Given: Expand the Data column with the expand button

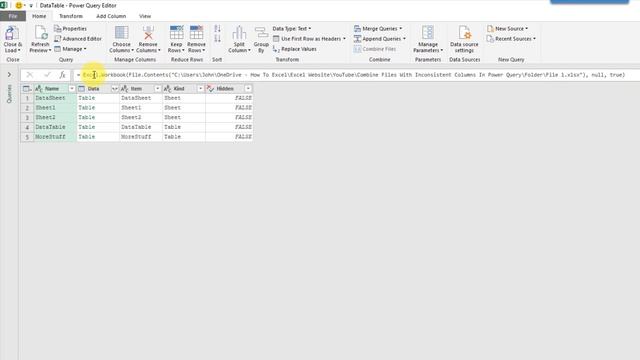Looking at the screenshot, I should click(x=115, y=89).
